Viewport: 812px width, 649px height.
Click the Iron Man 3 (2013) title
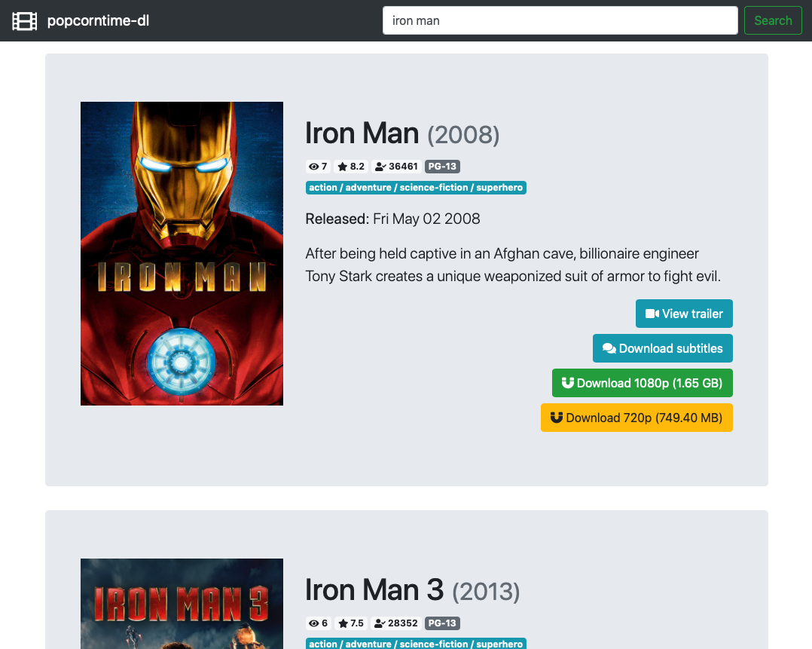point(412,590)
